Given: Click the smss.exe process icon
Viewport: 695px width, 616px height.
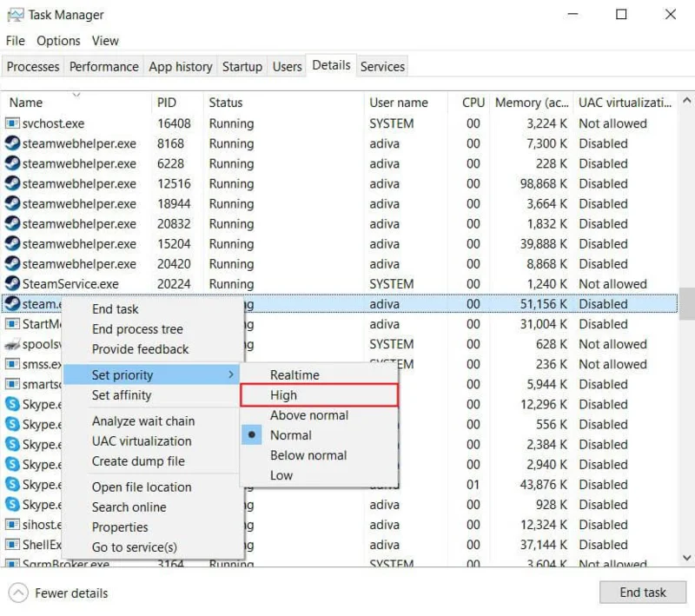Looking at the screenshot, I should (x=12, y=364).
